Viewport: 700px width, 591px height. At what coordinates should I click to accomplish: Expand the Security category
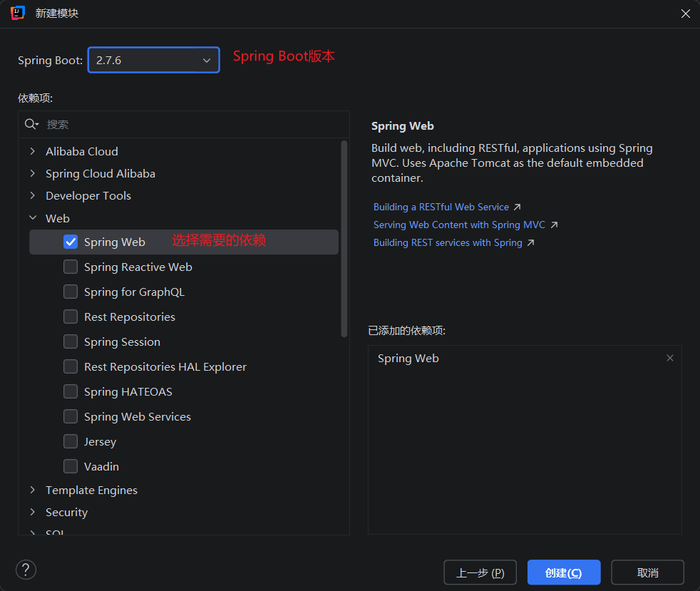[x=33, y=512]
